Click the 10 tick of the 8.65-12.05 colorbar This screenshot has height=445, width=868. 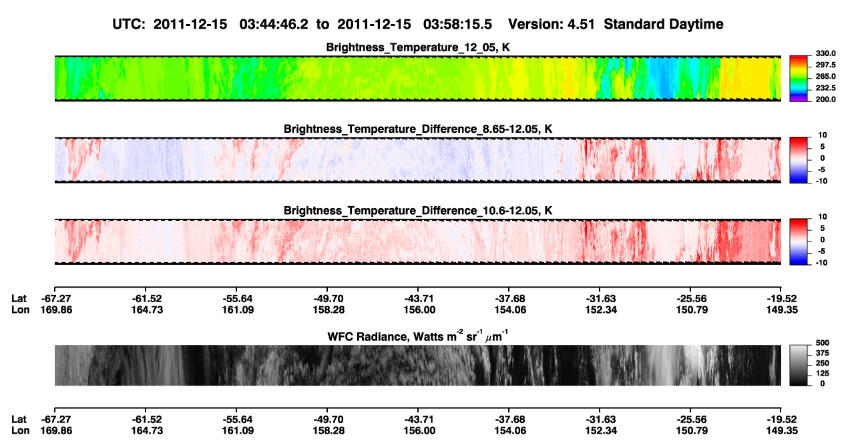coord(823,135)
